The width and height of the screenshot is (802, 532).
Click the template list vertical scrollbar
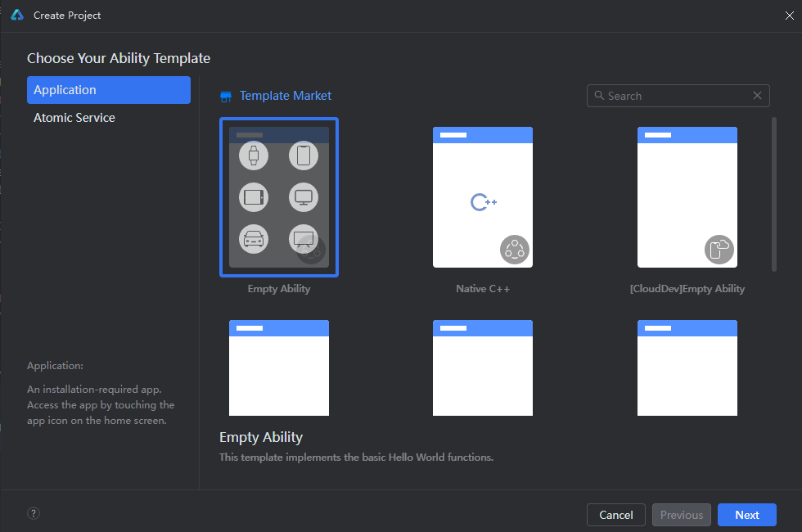pyautogui.click(x=774, y=195)
